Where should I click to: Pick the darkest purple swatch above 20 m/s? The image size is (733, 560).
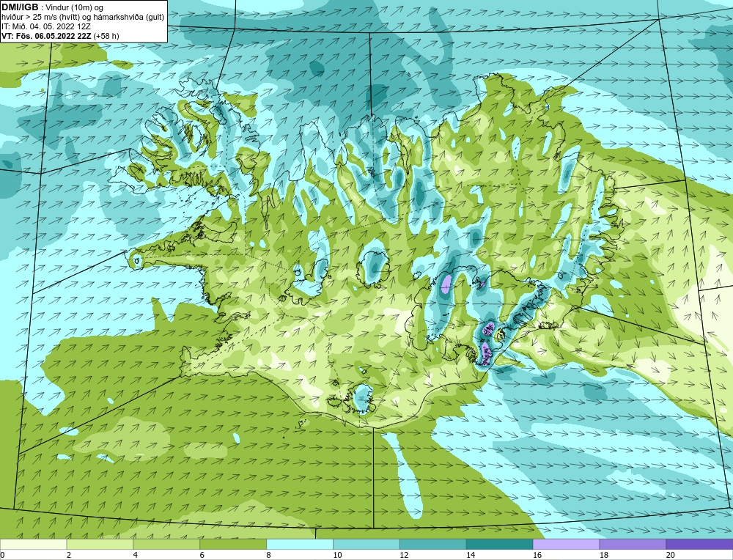pyautogui.click(x=699, y=544)
